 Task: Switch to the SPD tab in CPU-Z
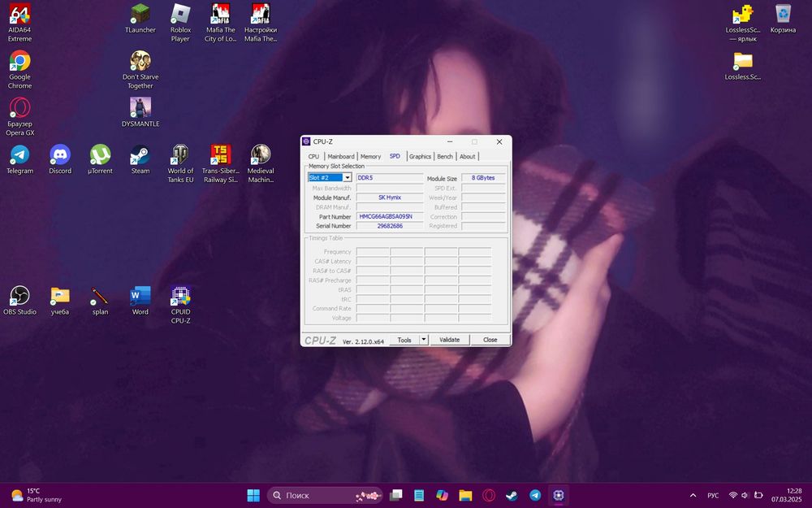[x=395, y=156]
